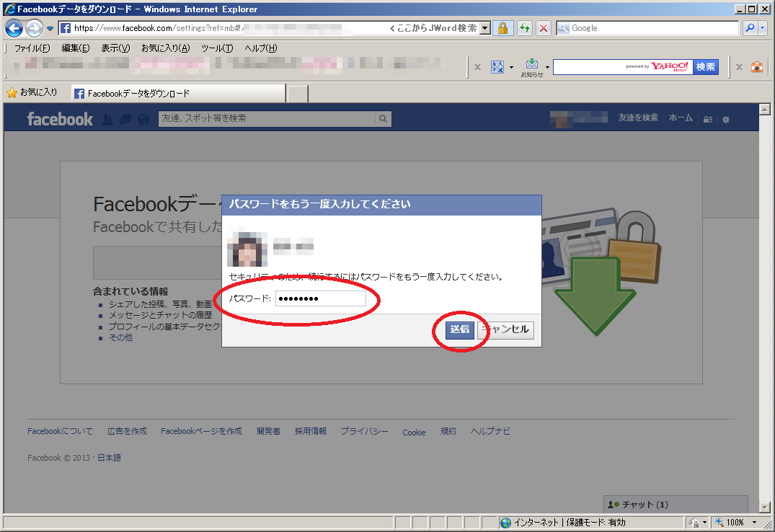This screenshot has width=775, height=532.
Task: Open the チャット (1) chat bar
Action: 676,504
